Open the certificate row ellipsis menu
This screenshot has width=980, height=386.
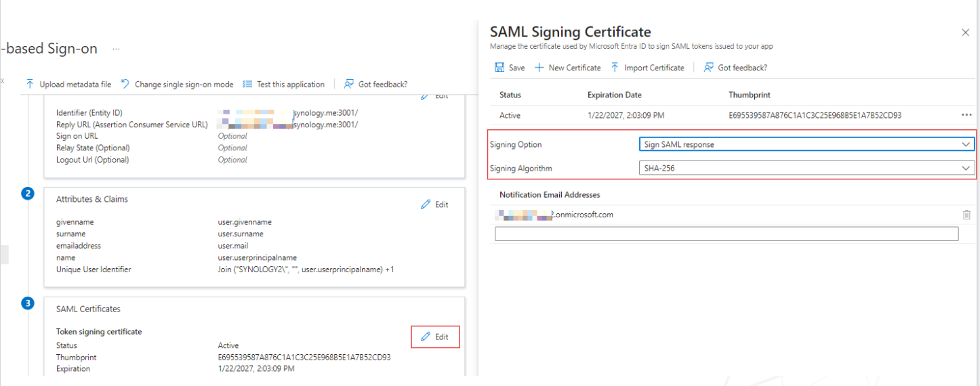[x=966, y=115]
